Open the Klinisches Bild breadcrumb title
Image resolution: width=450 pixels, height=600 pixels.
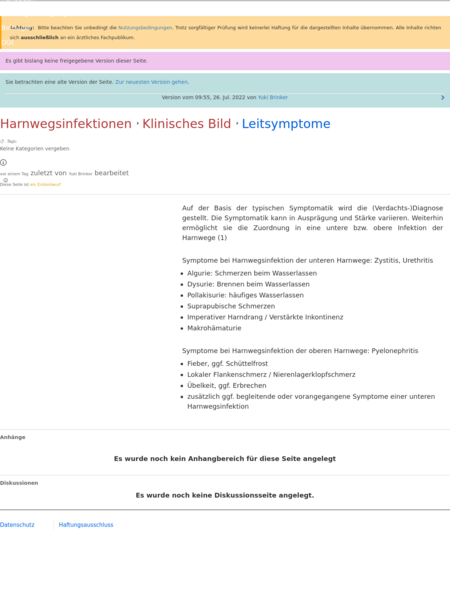(187, 124)
